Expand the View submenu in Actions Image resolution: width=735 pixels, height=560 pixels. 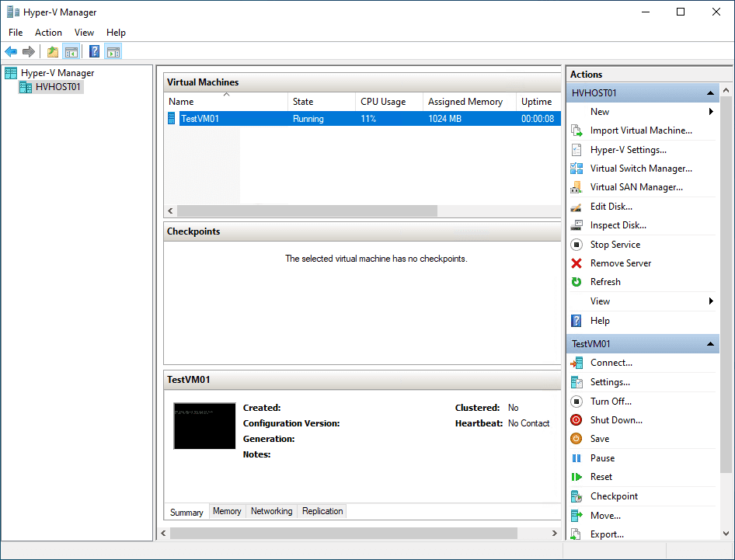[711, 301]
